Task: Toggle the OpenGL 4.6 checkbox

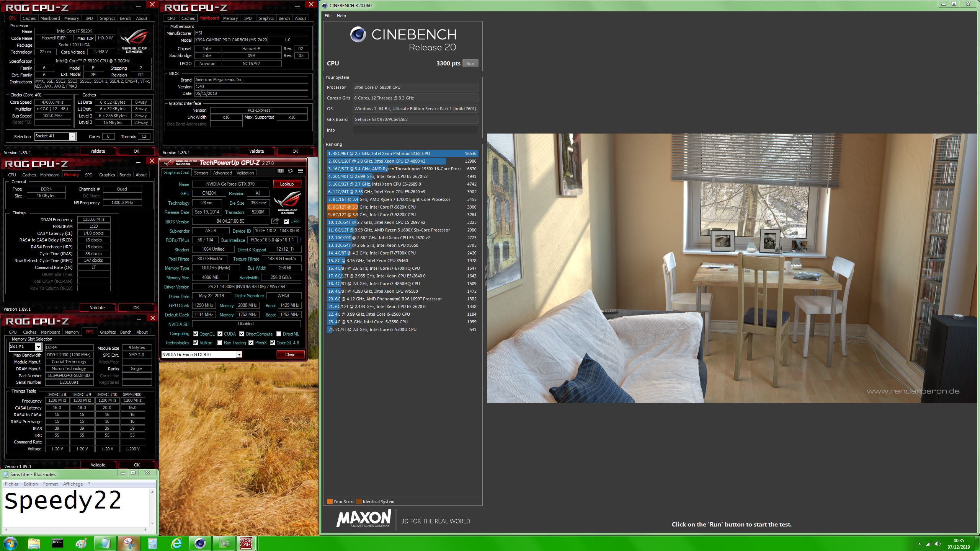Action: [273, 342]
